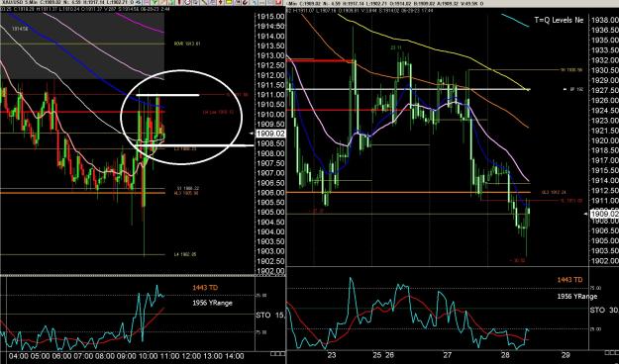This screenshot has height=364, width=619.
Task: Click 1443 TD label in left indicator panel
Action: (x=205, y=288)
